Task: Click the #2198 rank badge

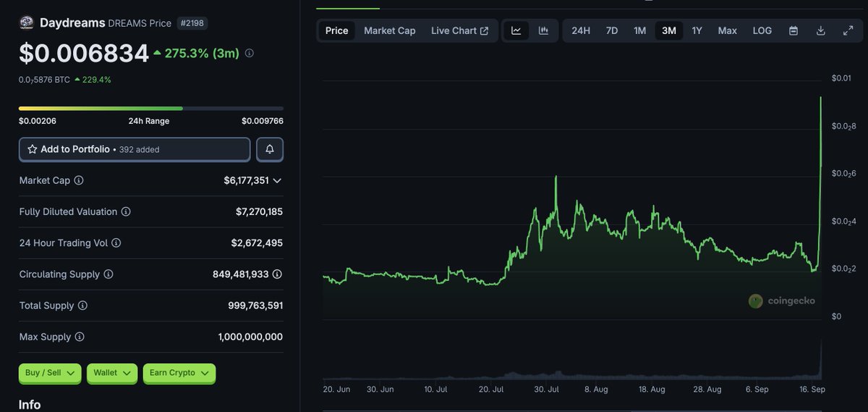Action: coord(192,23)
